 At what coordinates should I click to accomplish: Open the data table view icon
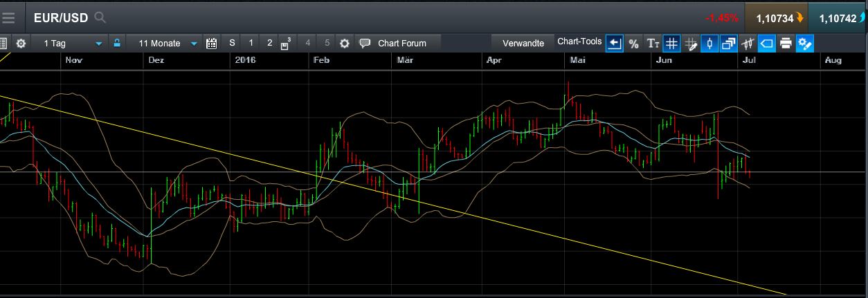(x=3, y=43)
